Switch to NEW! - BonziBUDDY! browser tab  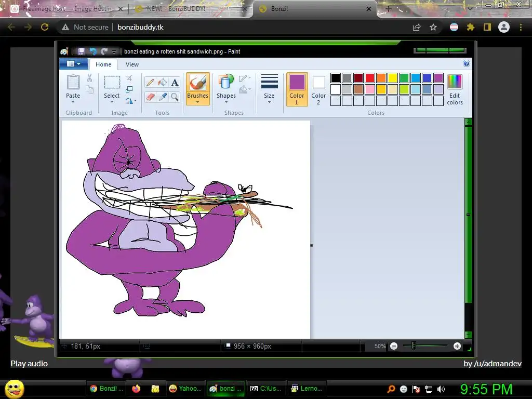(x=190, y=9)
